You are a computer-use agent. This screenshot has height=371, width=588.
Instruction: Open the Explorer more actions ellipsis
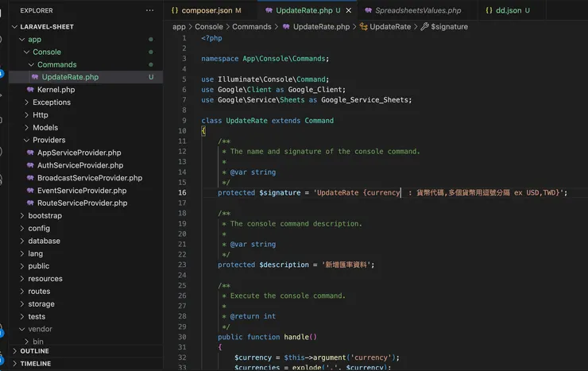click(x=149, y=10)
